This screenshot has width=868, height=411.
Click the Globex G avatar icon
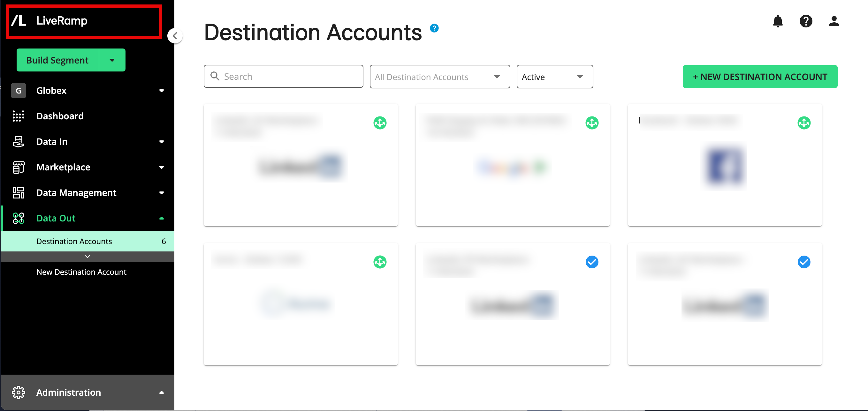click(x=19, y=91)
